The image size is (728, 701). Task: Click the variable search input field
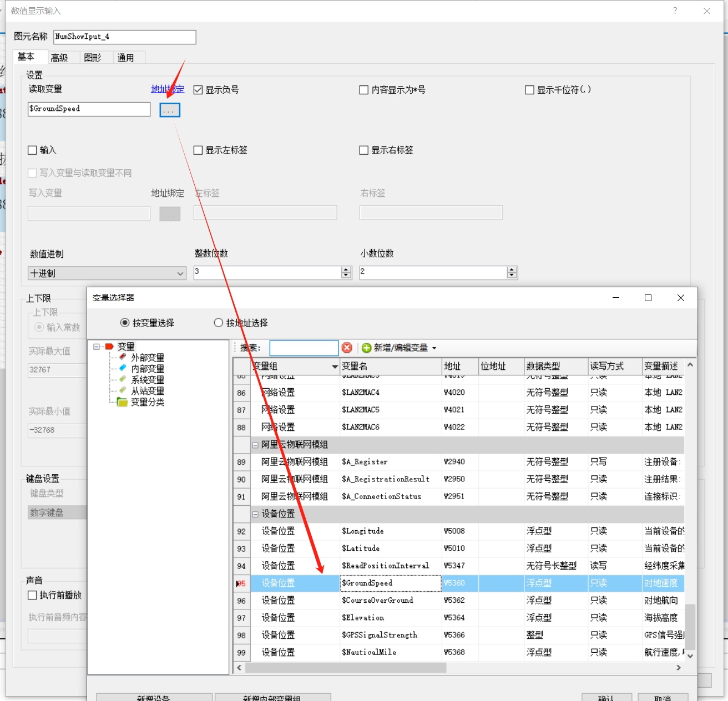[x=304, y=348]
